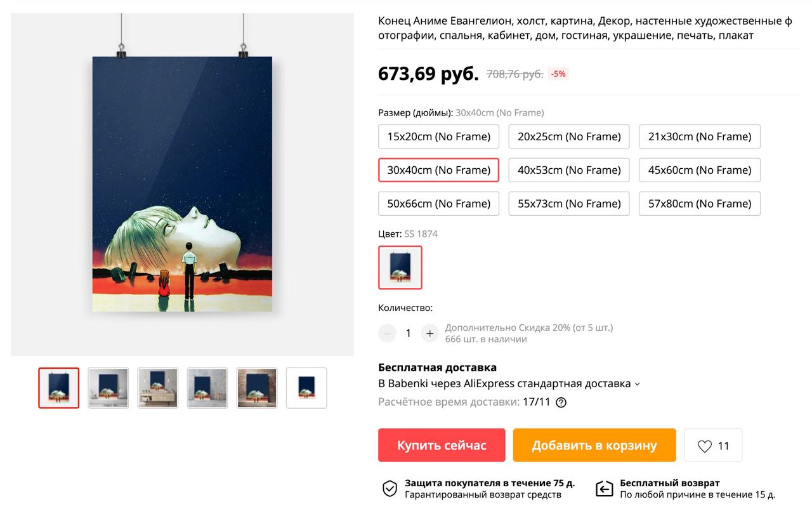Image resolution: width=812 pixels, height=523 pixels.
Task: View the fifth thumbnail with brick wall
Action: click(257, 388)
